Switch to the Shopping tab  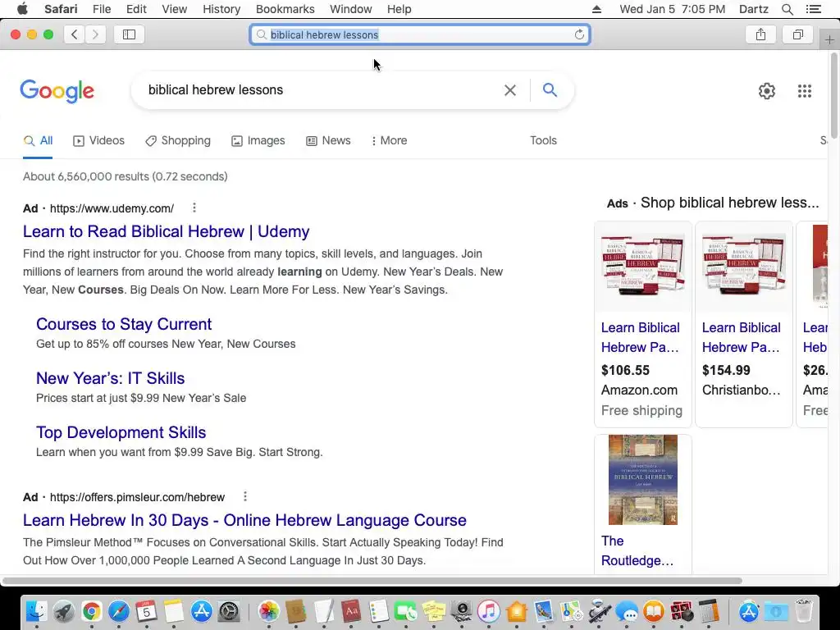click(x=178, y=140)
